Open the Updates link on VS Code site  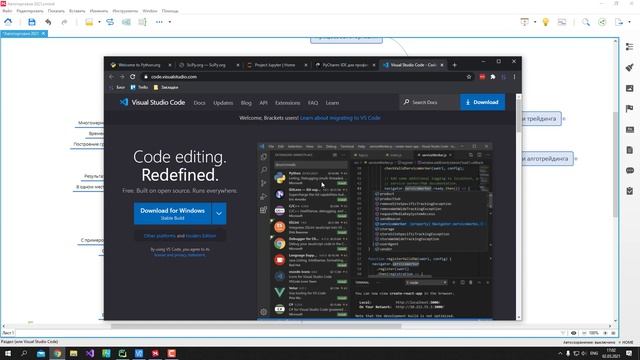click(223, 103)
